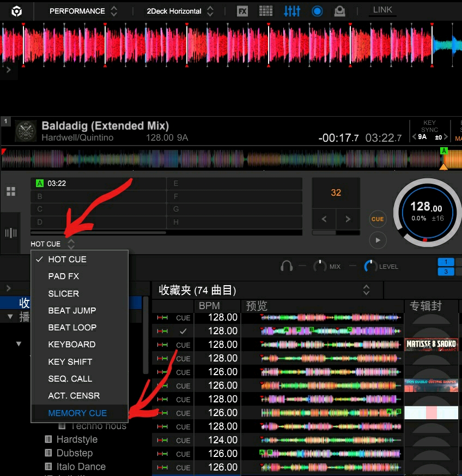Adjust the headphones LEVEL knob
462x476 pixels.
(370, 266)
